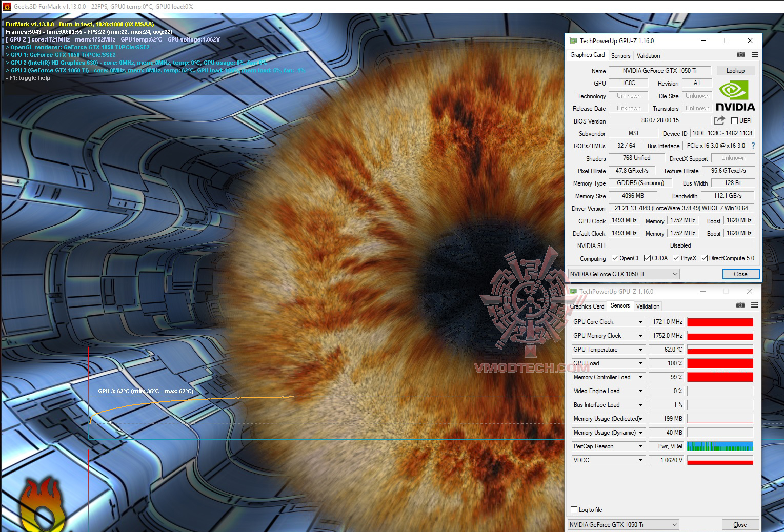Click the PerfCap Reason green-blue graph

(x=720, y=446)
